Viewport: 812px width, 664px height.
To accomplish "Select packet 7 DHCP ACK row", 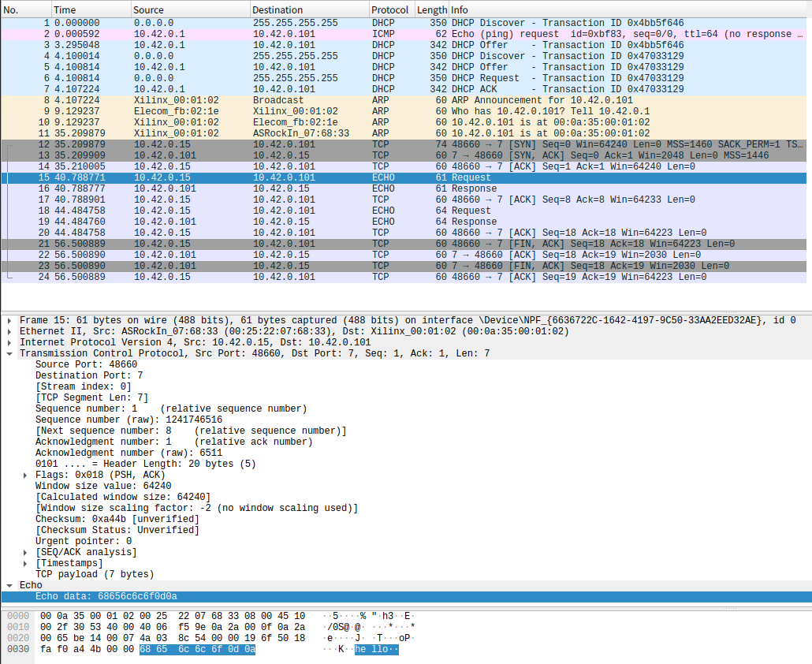I will click(404, 89).
